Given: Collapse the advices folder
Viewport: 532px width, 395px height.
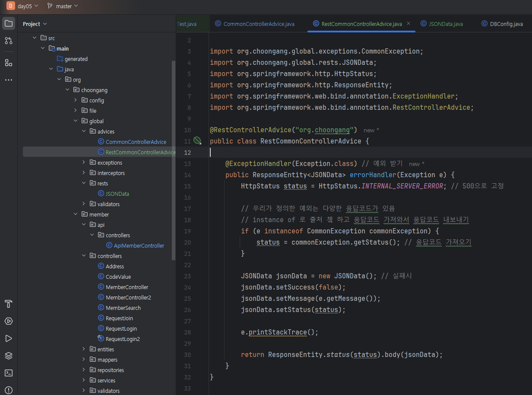Looking at the screenshot, I should pos(84,131).
